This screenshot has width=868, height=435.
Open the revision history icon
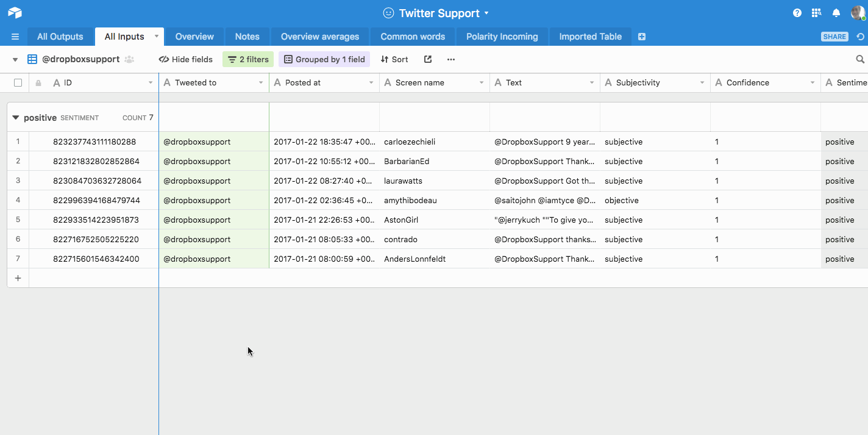coord(860,37)
